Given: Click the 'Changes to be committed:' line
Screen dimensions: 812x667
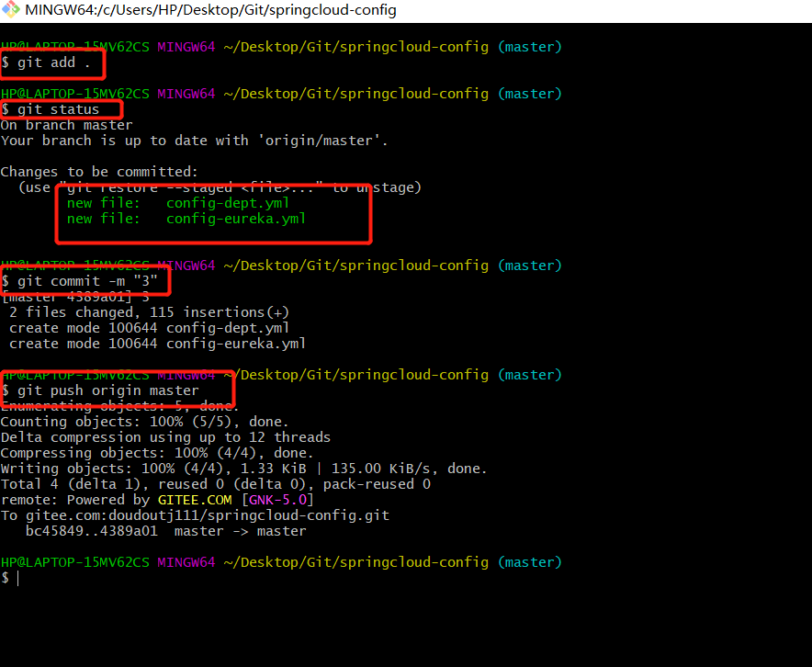Looking at the screenshot, I should pos(99,172).
